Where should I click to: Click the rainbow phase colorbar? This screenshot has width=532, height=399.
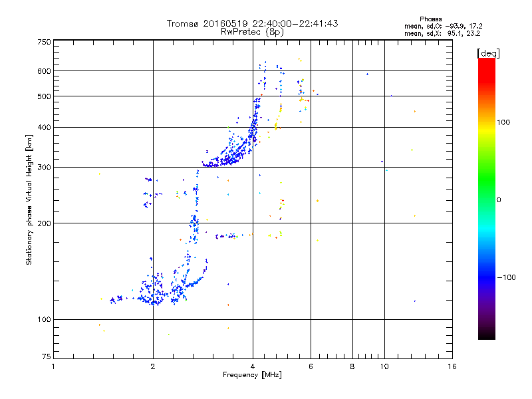[487, 198]
